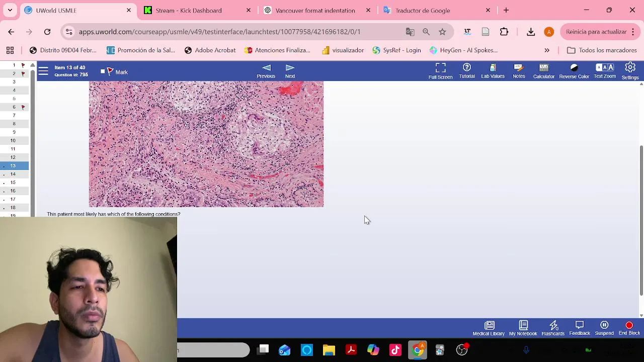Open Flashcards panel
This screenshot has height=362, width=644.
point(553,328)
